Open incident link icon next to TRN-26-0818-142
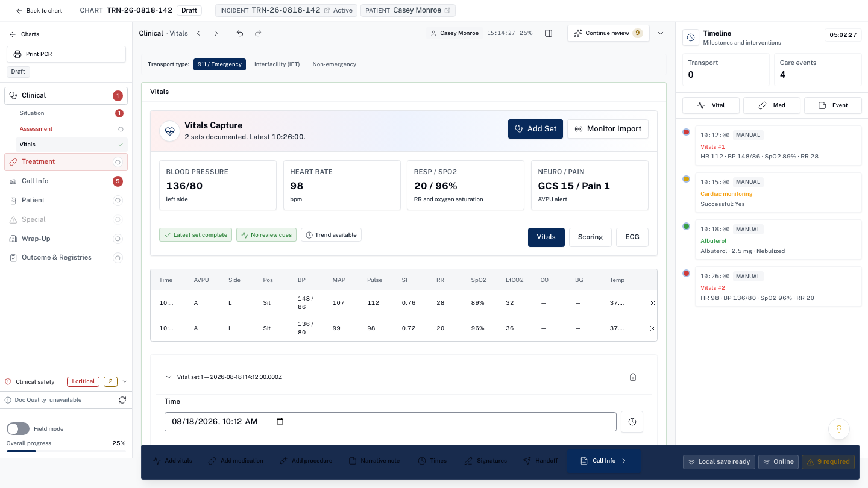The image size is (868, 488). pos(327,11)
